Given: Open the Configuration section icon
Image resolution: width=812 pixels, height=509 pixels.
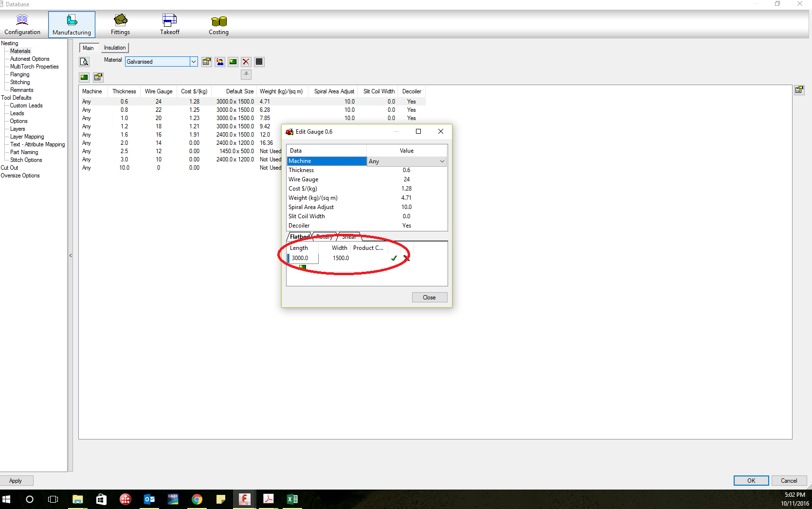Looking at the screenshot, I should pyautogui.click(x=22, y=23).
